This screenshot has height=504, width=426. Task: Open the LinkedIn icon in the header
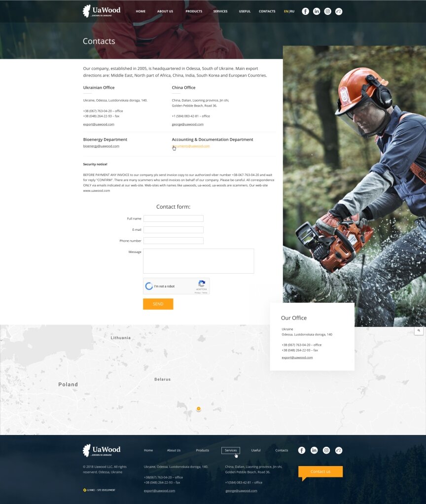pos(317,11)
